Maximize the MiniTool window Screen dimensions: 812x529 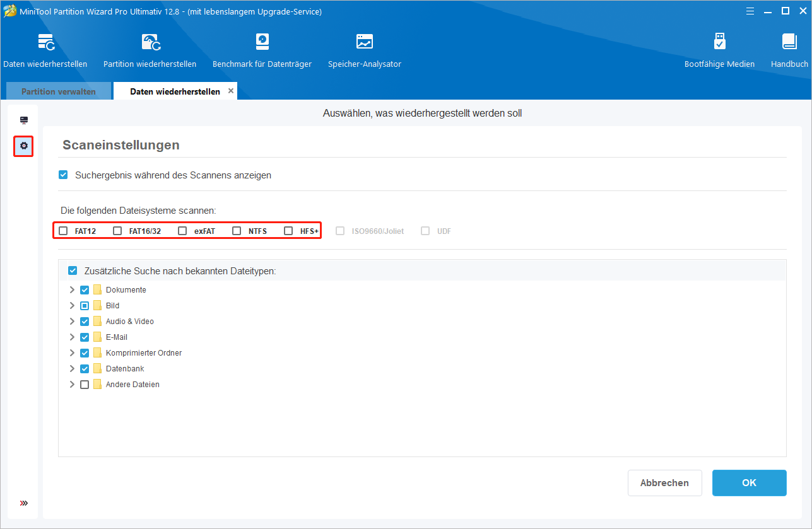click(786, 11)
